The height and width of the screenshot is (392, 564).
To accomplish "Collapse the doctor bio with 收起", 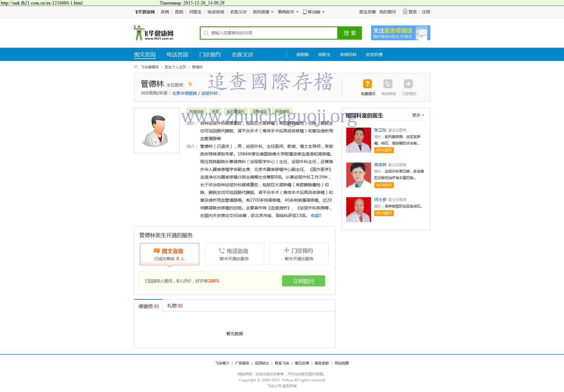I will point(316,216).
